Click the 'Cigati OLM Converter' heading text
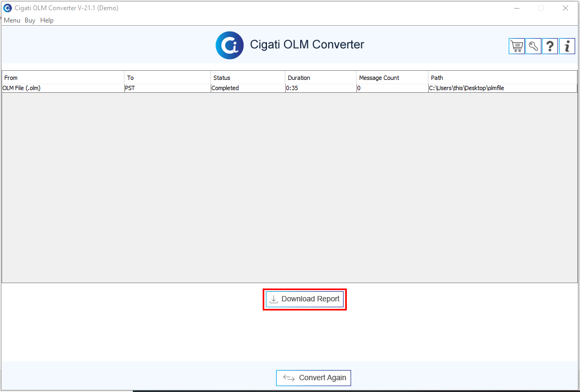The height and width of the screenshot is (392, 580). 307,45
